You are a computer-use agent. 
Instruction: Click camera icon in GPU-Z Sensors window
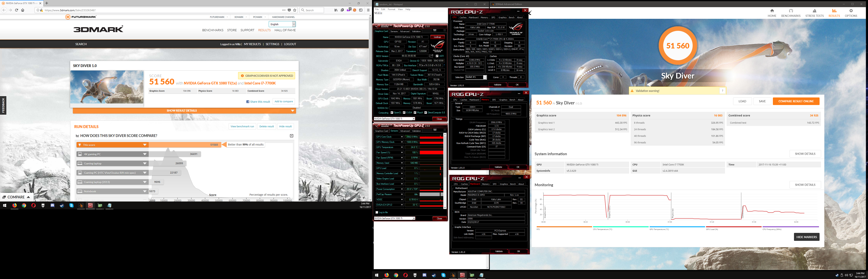(435, 130)
